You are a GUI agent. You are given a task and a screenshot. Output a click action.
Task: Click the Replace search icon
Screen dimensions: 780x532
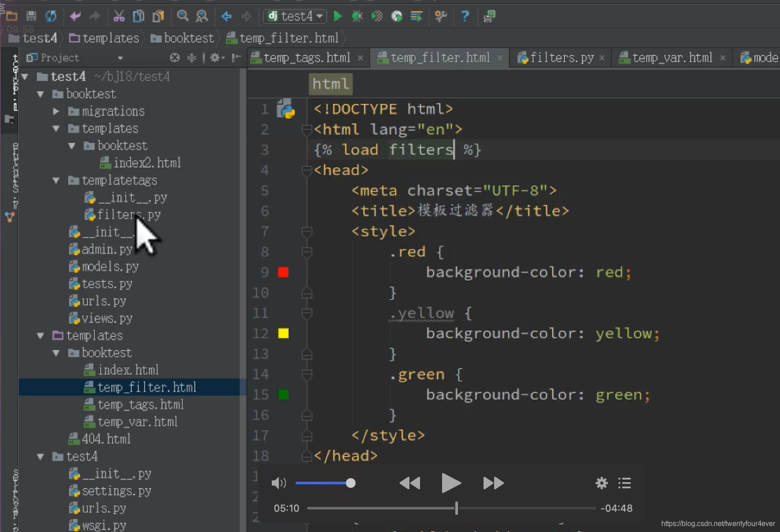point(202,16)
